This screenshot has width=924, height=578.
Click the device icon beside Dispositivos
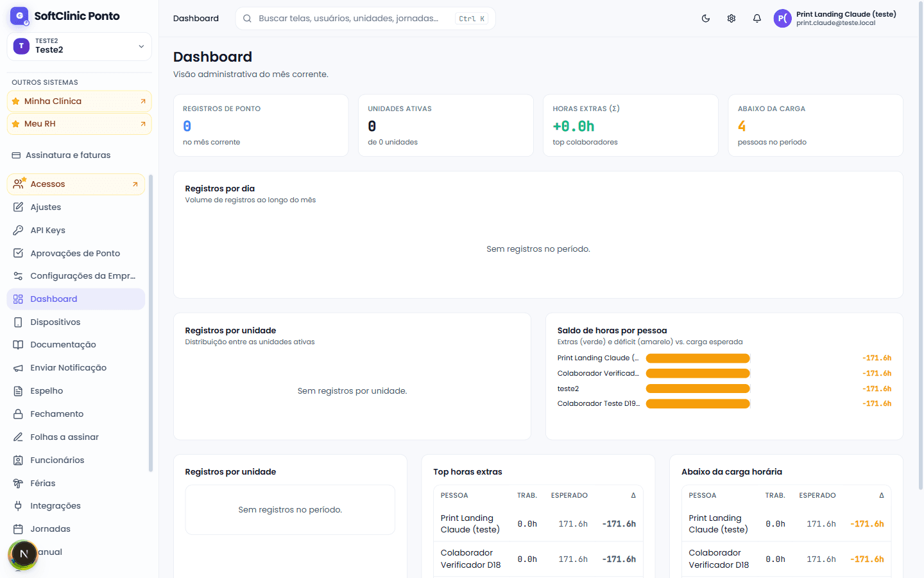(19, 322)
